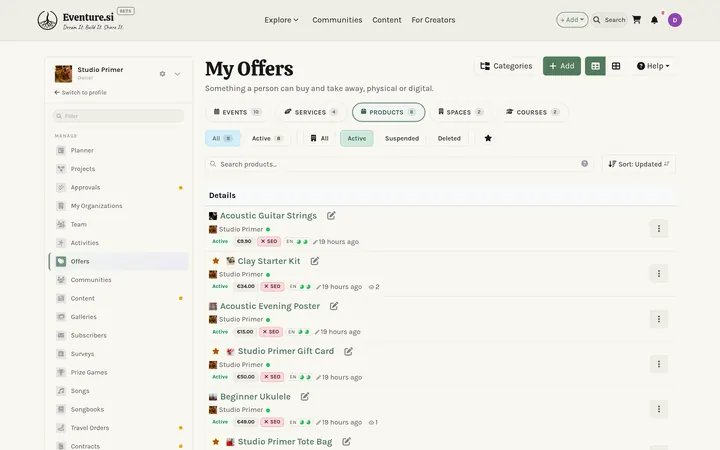Edit Acoustic Evening Poster via pencil icon
The image size is (720, 450).
pos(334,306)
